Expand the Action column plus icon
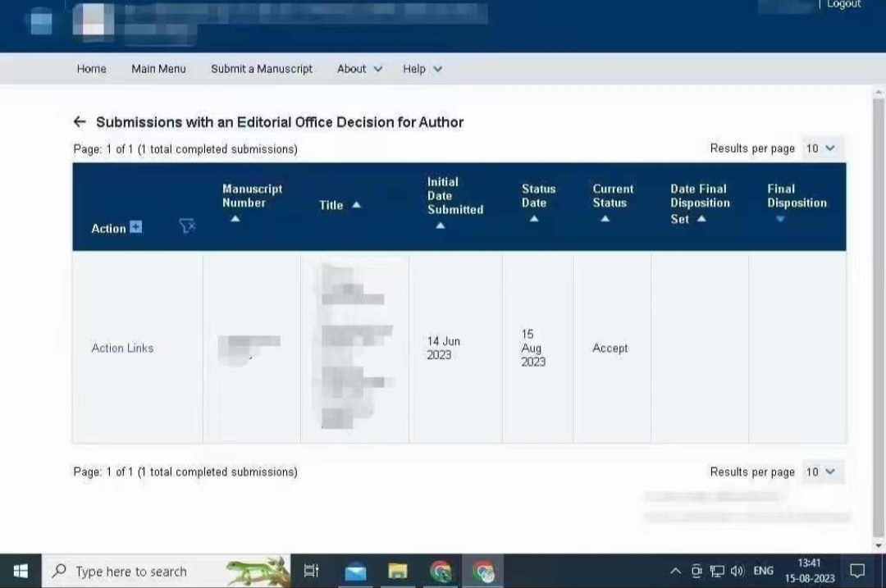The width and height of the screenshot is (886, 588). [x=136, y=227]
